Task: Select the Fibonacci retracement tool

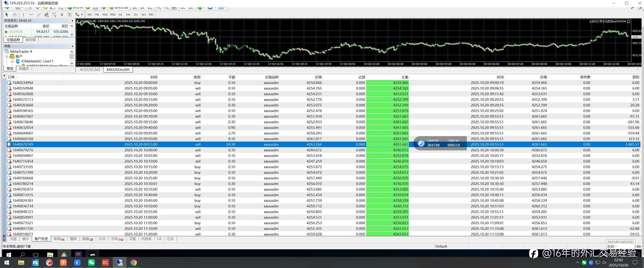Action: [x=54, y=15]
